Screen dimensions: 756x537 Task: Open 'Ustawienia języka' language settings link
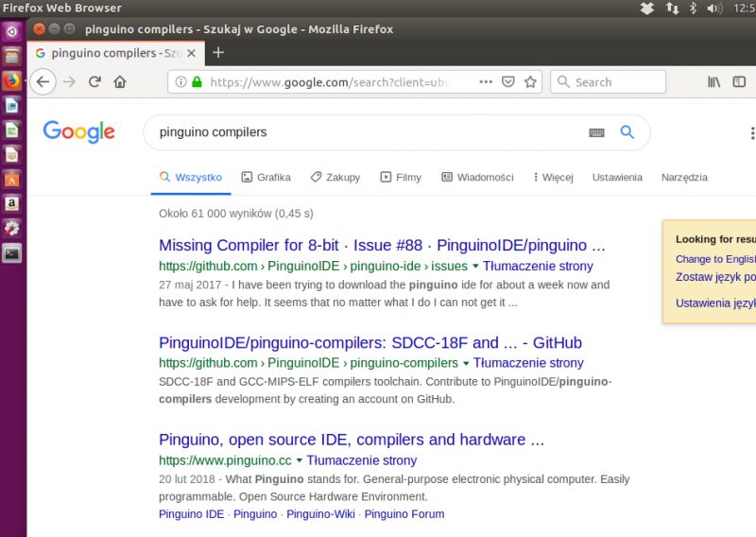(x=715, y=303)
